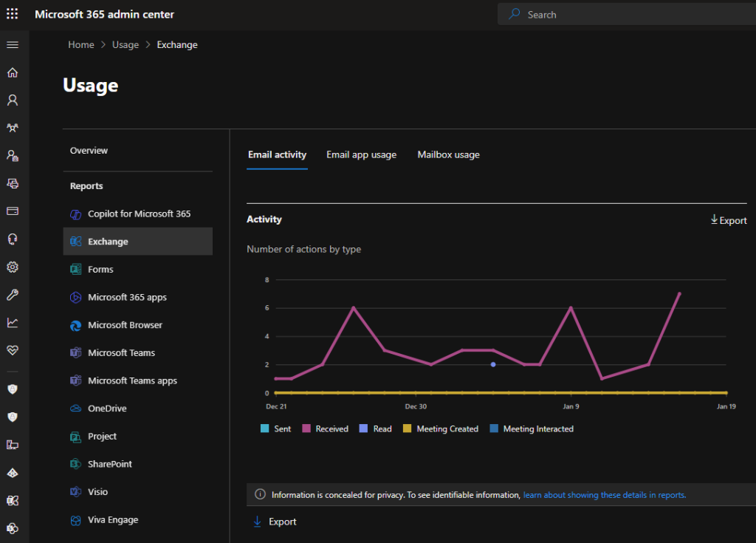Click the 'Number of actions by type' subtitle
This screenshot has height=543, width=756.
(303, 249)
